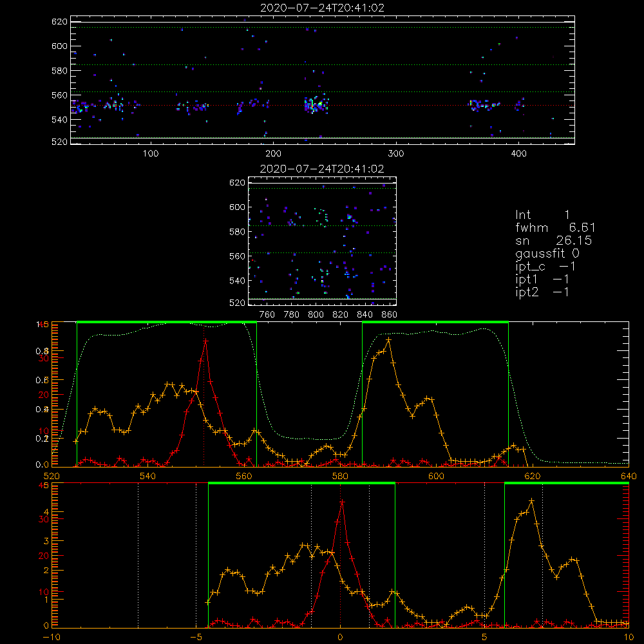This screenshot has height=644, width=644.
Task: Click the orange peak top near 590 in upper profile plot
Action: point(388,339)
